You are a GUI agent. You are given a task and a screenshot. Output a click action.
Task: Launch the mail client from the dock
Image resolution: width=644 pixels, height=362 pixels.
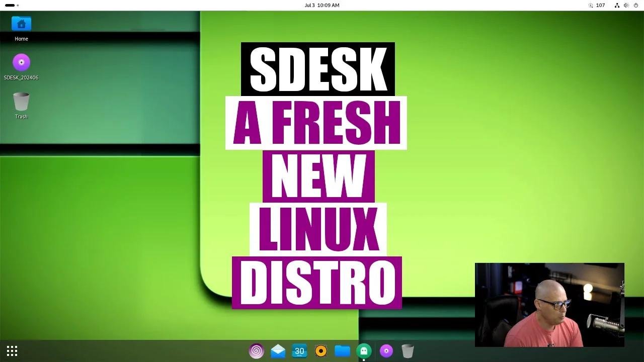click(278, 351)
